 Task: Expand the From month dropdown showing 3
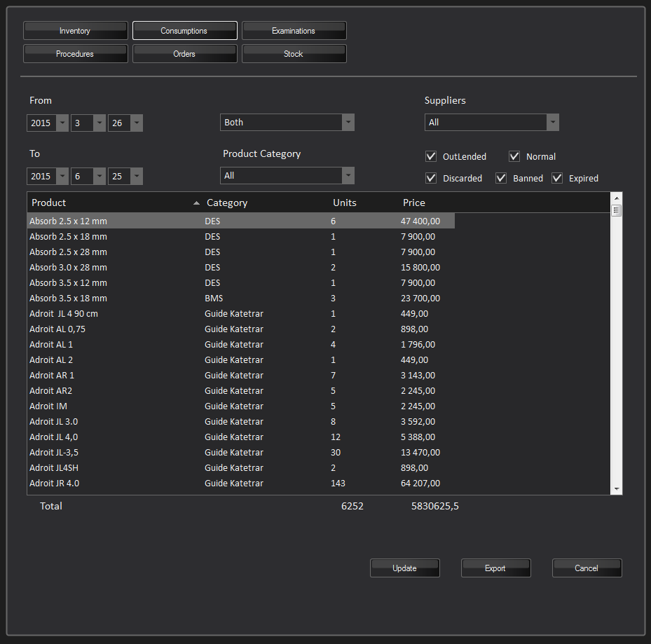100,123
